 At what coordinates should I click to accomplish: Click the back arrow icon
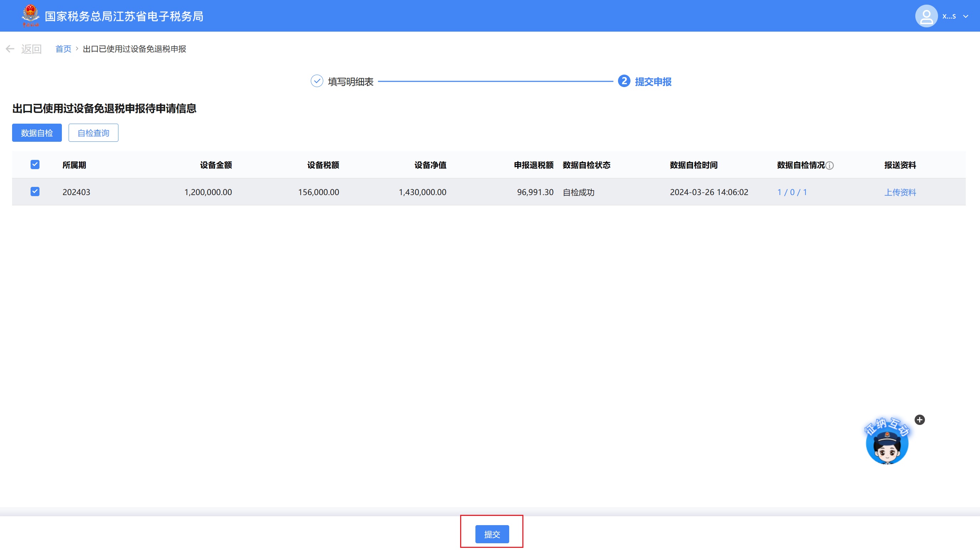click(x=10, y=49)
